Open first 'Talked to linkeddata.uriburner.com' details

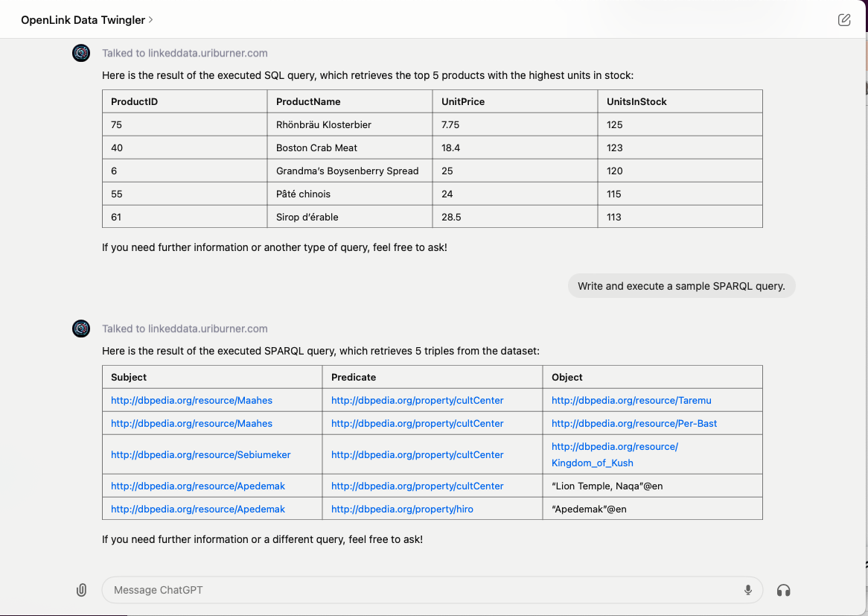[x=185, y=53]
